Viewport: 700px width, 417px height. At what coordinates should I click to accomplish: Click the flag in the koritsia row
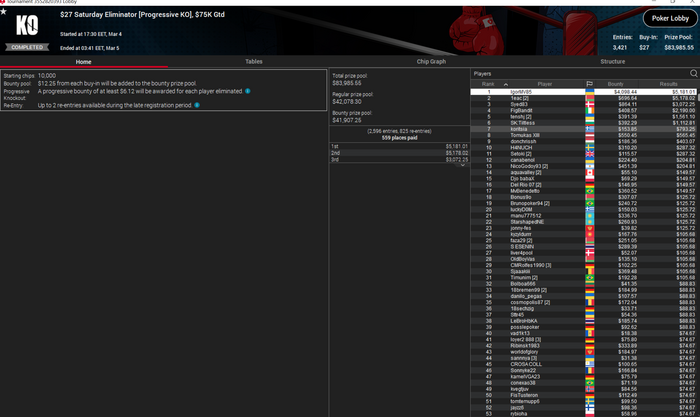point(590,129)
